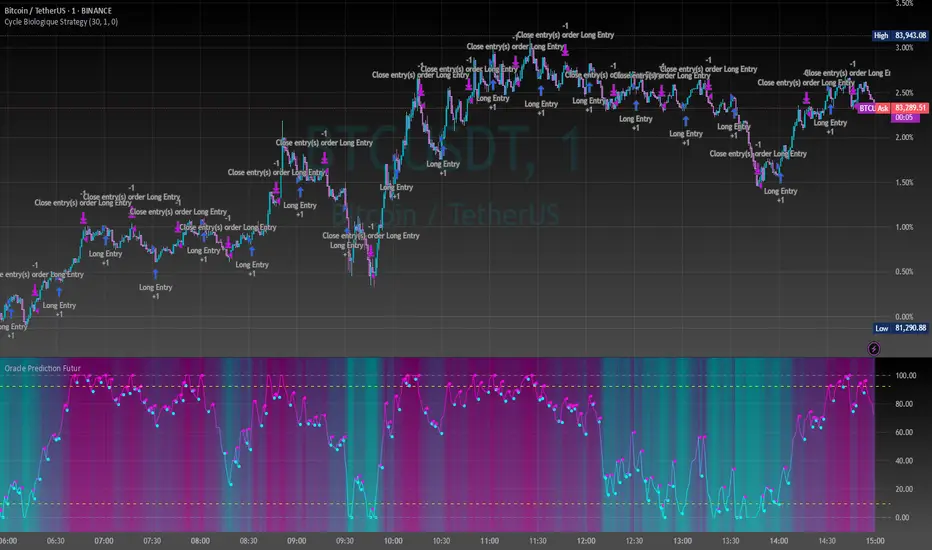Click the 2.00% price scale label

pyautogui.click(x=904, y=137)
